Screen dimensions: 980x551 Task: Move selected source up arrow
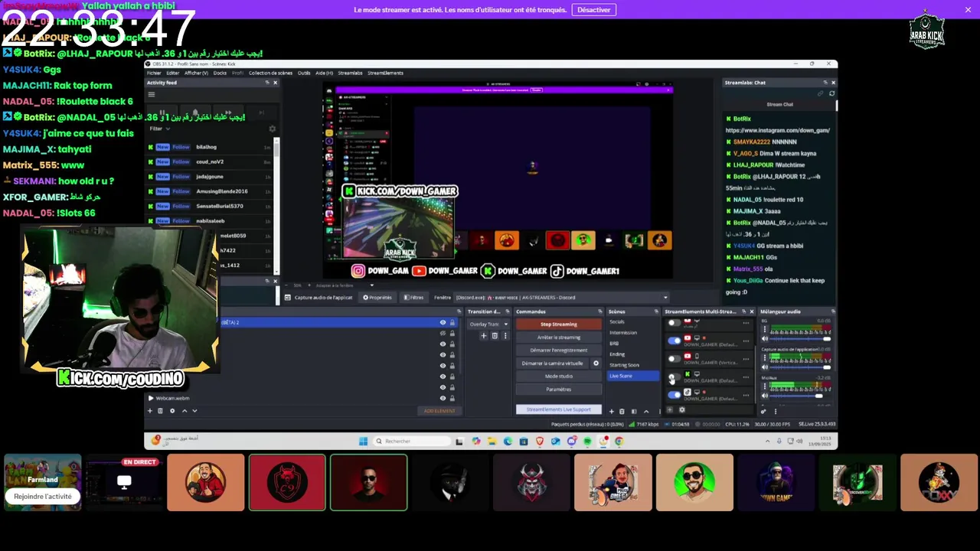(185, 411)
